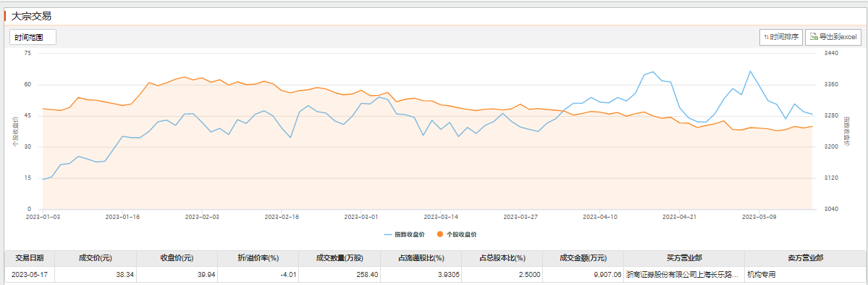Select the 折/溢价率(%) column header
The height and width of the screenshot is (285, 868).
coord(258,258)
